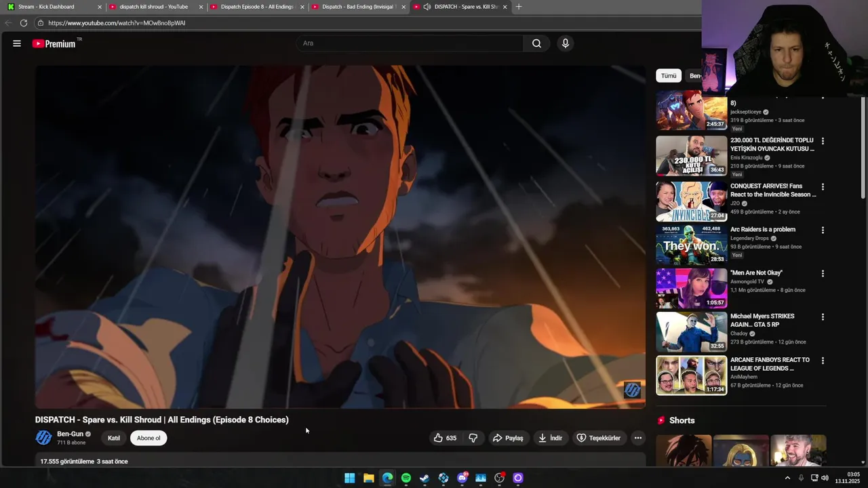Select the Ben- filter chip
Viewport: 868px width, 488px height.
click(x=694, y=76)
